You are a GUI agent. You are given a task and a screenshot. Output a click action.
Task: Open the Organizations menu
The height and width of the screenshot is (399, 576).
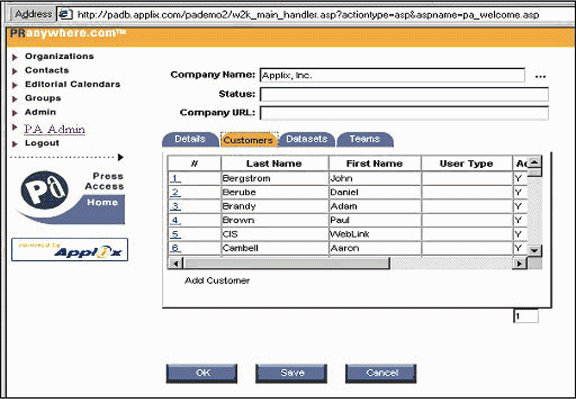59,56
